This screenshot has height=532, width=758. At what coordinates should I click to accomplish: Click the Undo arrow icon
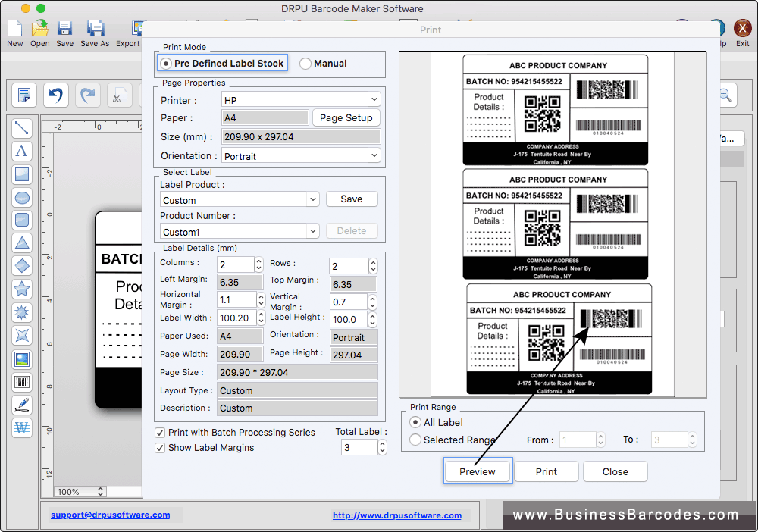pos(55,95)
